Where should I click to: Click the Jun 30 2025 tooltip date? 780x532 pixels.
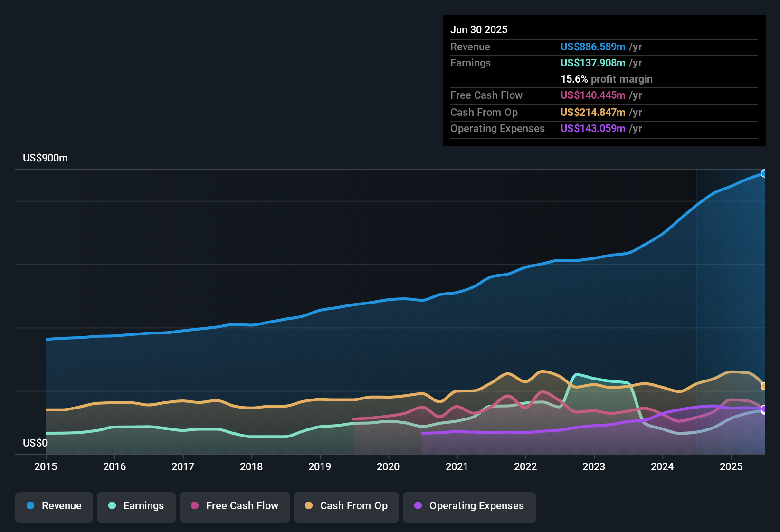(x=479, y=29)
